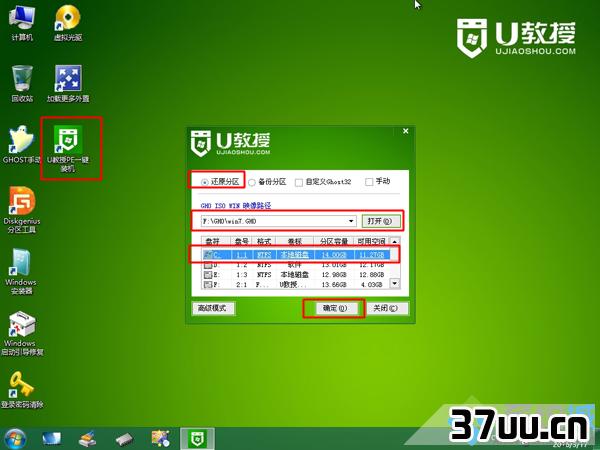Click the 格式 column header
Image resolution: width=600 pixels, height=450 pixels.
pyautogui.click(x=264, y=241)
